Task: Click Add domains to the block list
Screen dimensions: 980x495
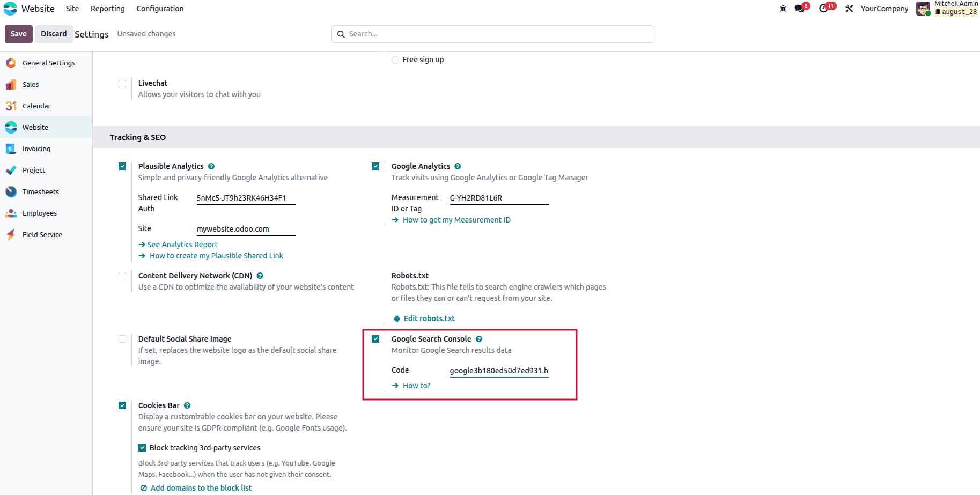Action: click(196, 488)
